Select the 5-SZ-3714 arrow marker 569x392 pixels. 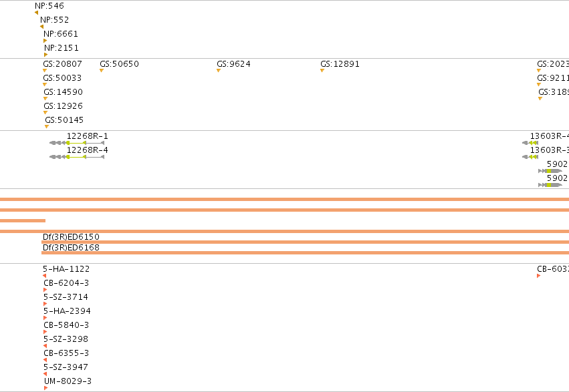click(45, 304)
